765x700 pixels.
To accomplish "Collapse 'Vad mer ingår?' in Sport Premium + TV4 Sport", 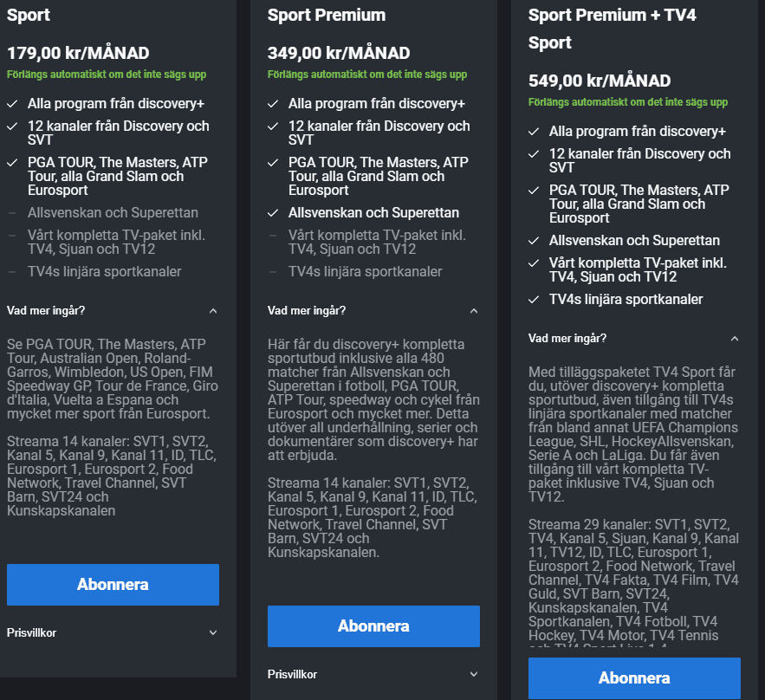I will coord(735,338).
